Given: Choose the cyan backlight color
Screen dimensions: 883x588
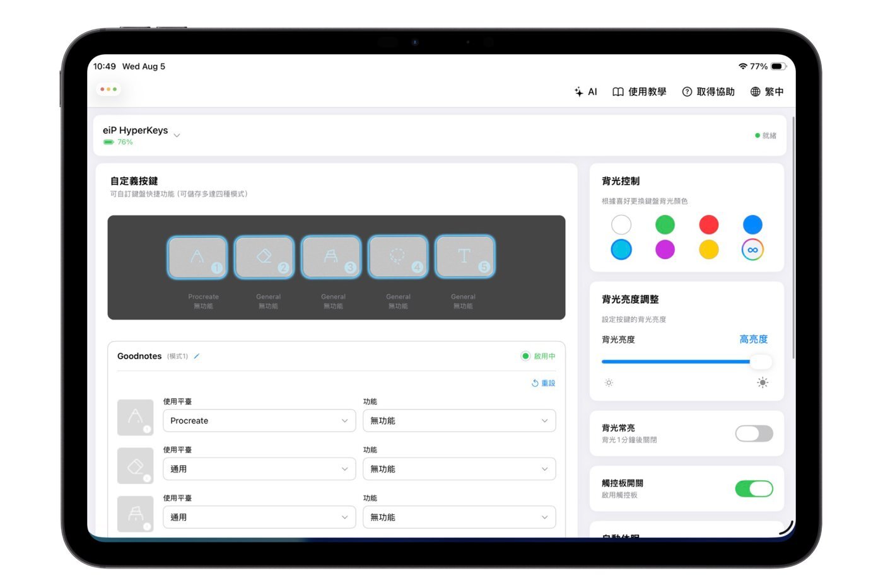Looking at the screenshot, I should (x=621, y=250).
